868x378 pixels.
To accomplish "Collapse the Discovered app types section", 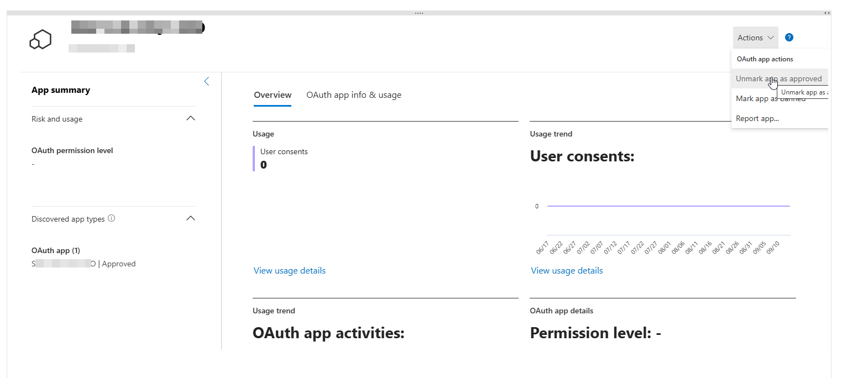I will pos(191,218).
